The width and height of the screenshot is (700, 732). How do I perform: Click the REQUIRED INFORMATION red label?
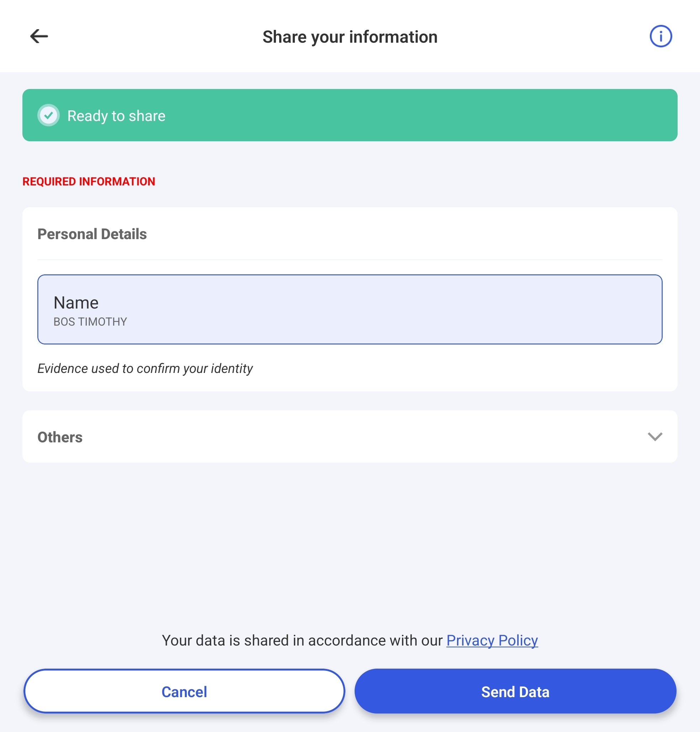pyautogui.click(x=89, y=181)
